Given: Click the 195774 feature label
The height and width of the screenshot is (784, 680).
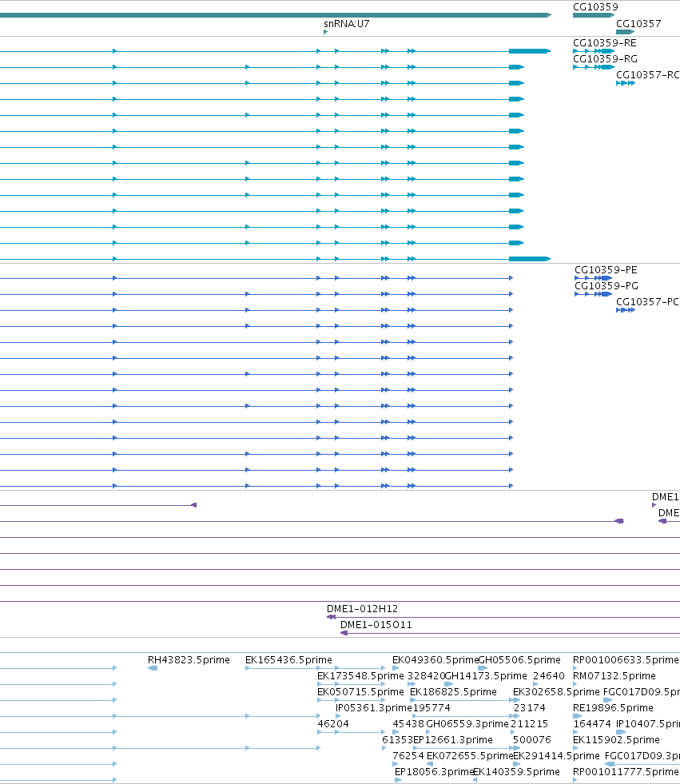Looking at the screenshot, I should (431, 708).
